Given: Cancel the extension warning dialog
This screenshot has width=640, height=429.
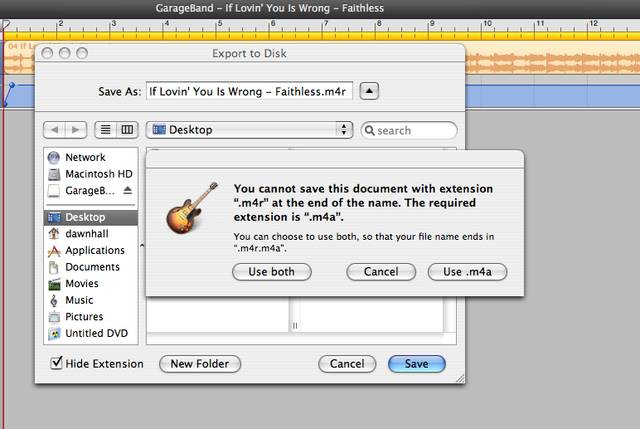Looking at the screenshot, I should tap(381, 272).
